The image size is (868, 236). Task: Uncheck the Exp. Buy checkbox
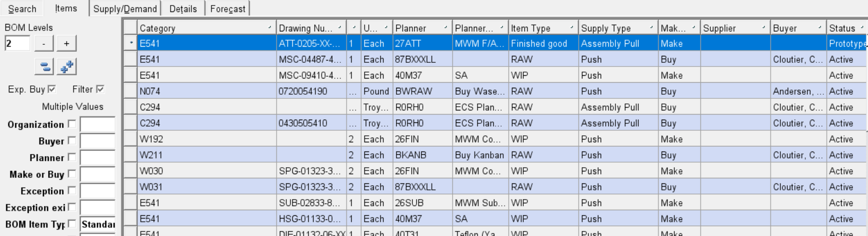pos(52,89)
